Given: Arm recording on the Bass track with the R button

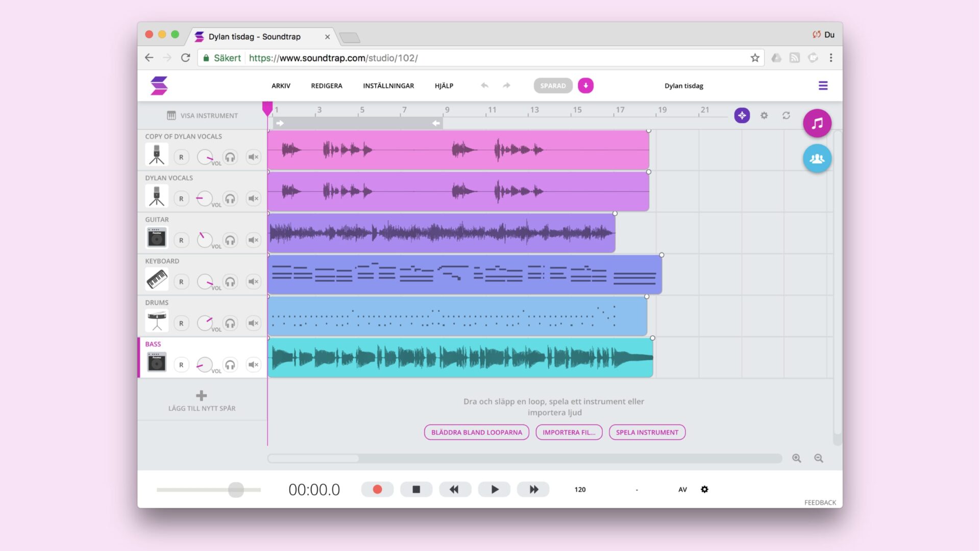Looking at the screenshot, I should pyautogui.click(x=181, y=364).
